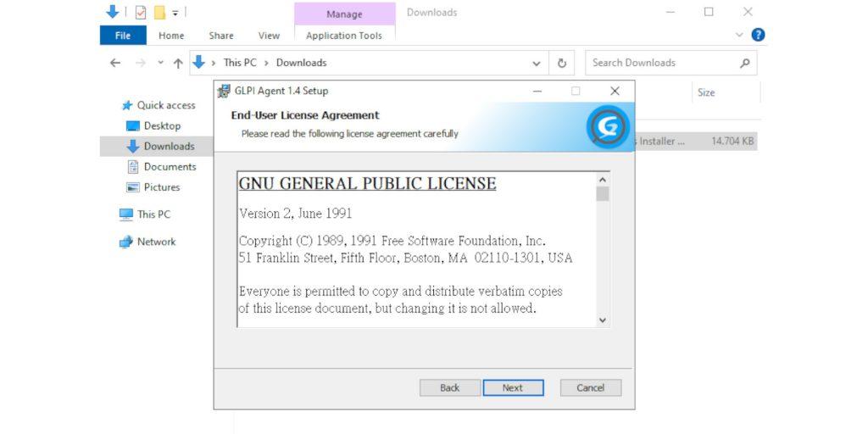
Task: Expand the ribbon with the chevron
Action: [738, 35]
